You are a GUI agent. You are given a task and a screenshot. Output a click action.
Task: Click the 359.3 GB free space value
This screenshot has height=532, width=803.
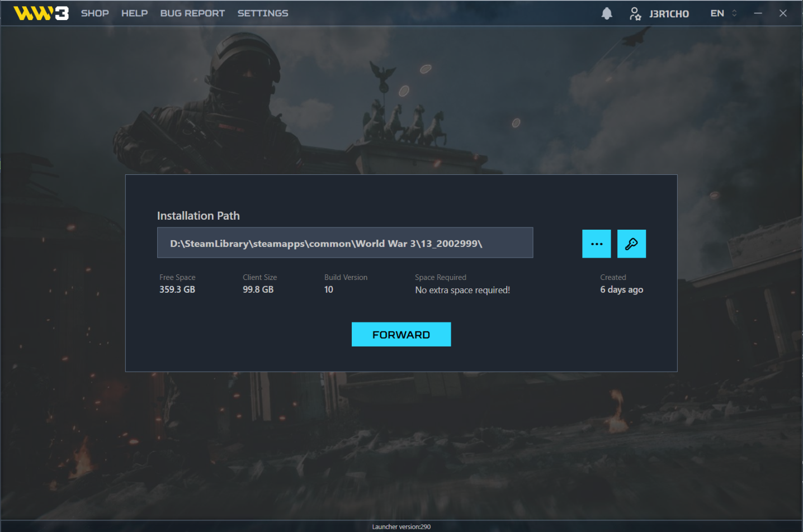click(x=177, y=289)
